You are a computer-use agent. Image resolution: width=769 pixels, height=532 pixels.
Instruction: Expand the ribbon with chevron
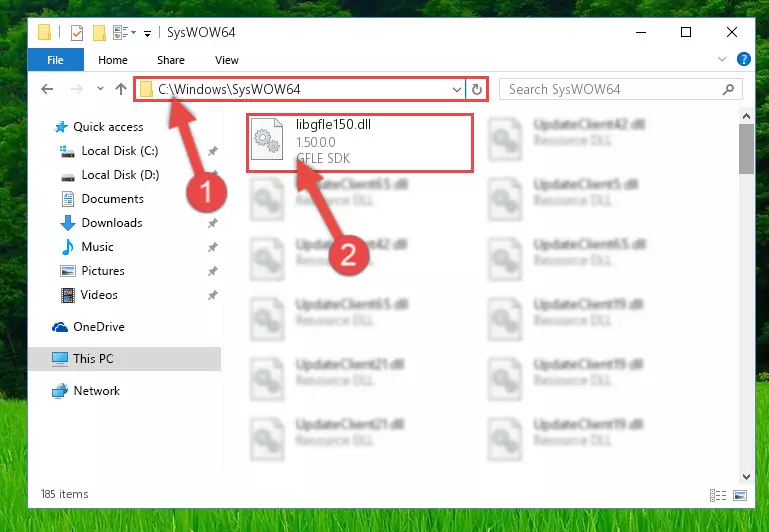click(x=721, y=59)
